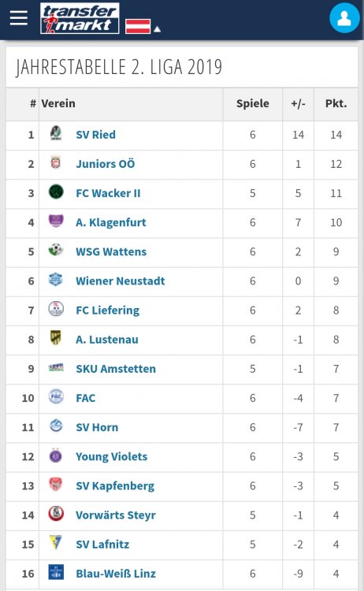
Task: Open the SV Kapfenberg team link
Action: click(x=115, y=486)
